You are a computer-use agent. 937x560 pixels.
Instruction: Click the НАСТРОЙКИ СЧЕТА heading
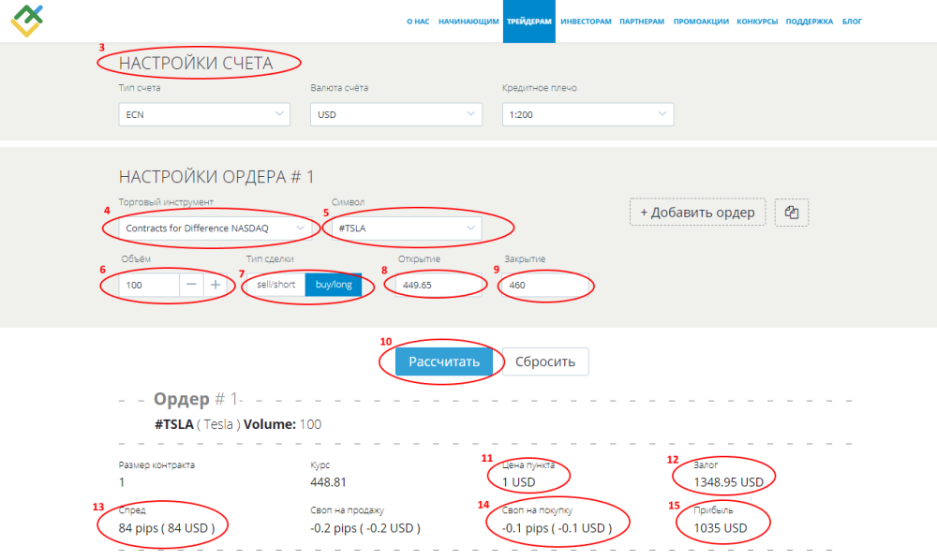click(x=196, y=63)
